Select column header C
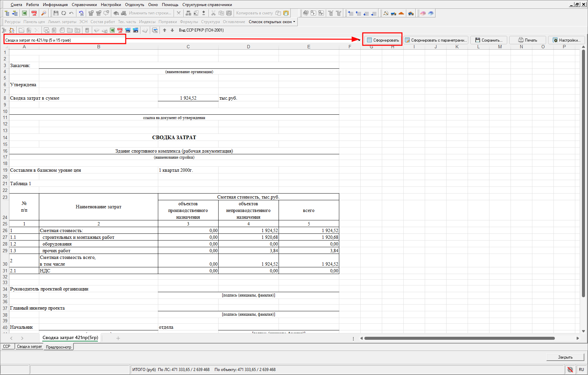This screenshot has width=588, height=375. [188, 47]
